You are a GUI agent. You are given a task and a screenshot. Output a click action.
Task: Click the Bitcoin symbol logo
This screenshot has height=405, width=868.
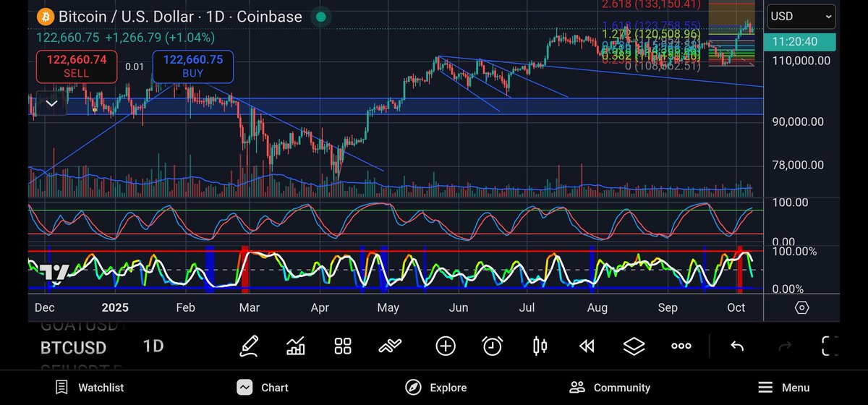46,16
